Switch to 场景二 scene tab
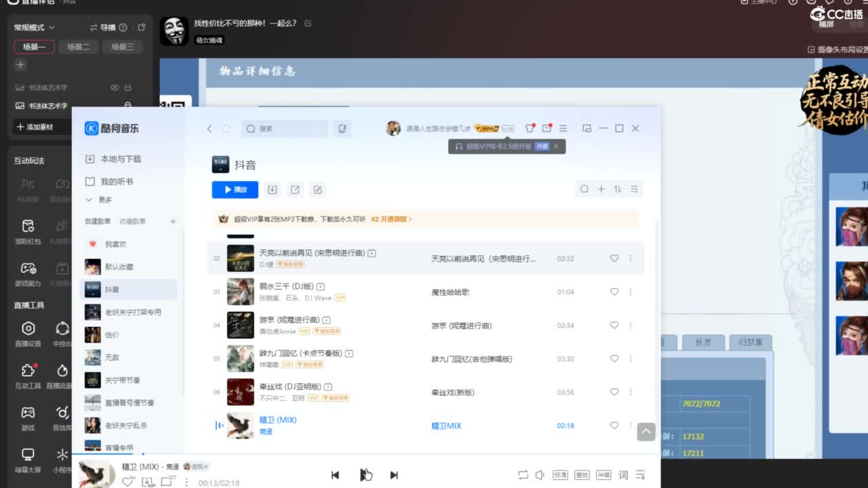Viewport: 868px width, 488px height. point(78,47)
